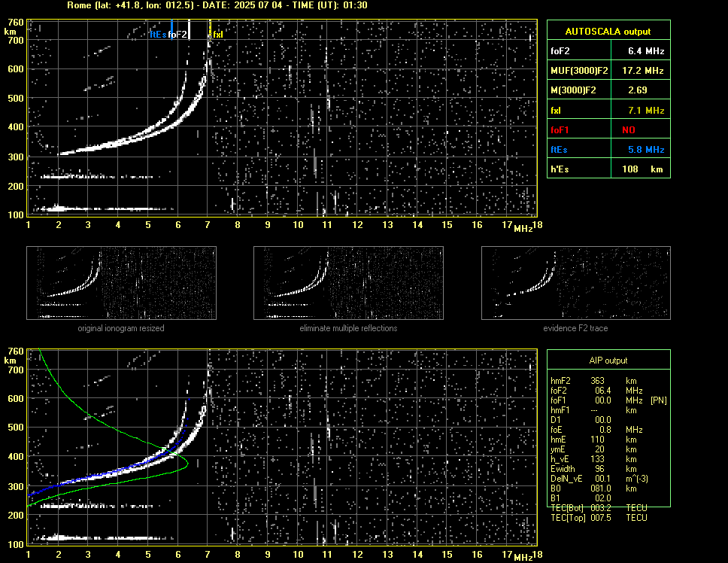728x563 pixels.
Task: Click the MUF(3000)F2 17.2 MHz value
Action: (642, 71)
